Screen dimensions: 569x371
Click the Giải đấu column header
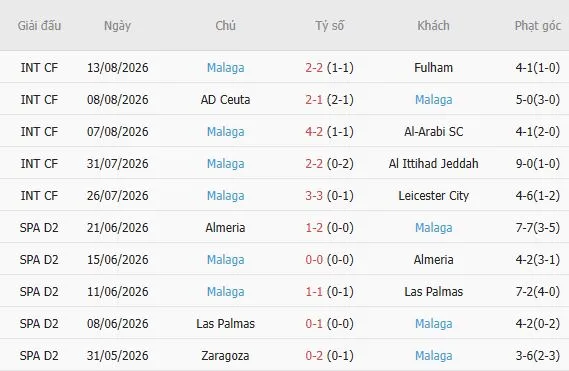(39, 26)
